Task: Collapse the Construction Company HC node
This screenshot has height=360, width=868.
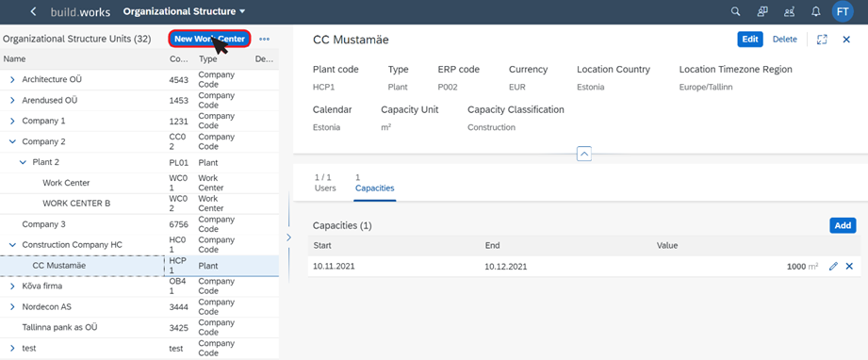Action: (13, 245)
